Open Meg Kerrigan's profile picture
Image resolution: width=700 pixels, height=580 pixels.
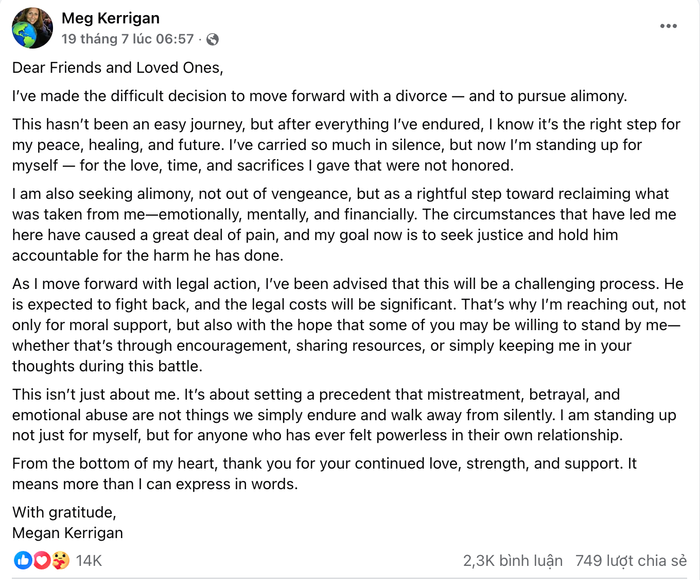click(x=32, y=28)
